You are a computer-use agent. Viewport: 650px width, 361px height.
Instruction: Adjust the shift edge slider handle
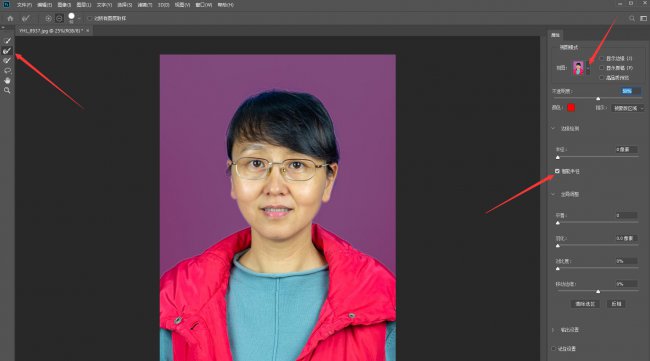pyautogui.click(x=598, y=291)
